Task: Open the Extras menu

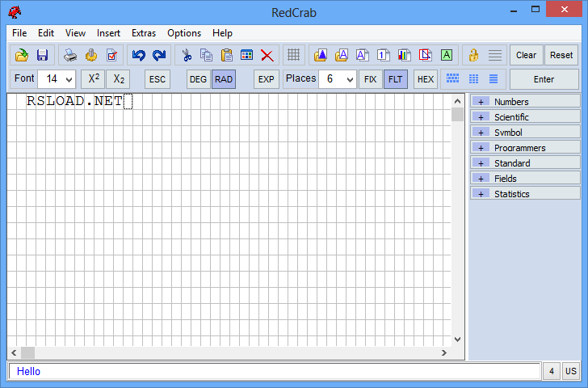Action: (x=144, y=33)
